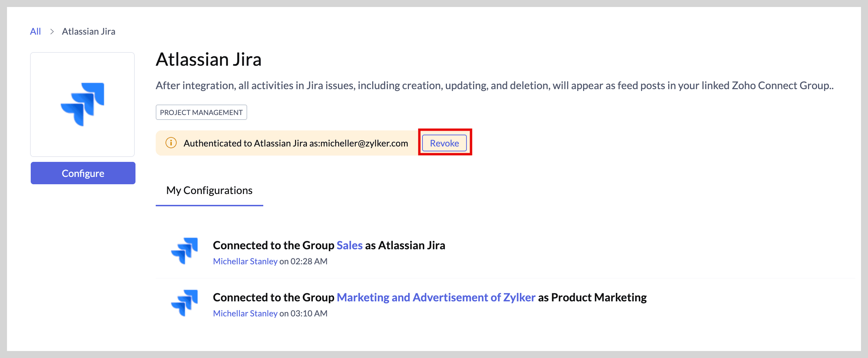Open the Sales group link
This screenshot has height=358, width=868.
click(349, 245)
